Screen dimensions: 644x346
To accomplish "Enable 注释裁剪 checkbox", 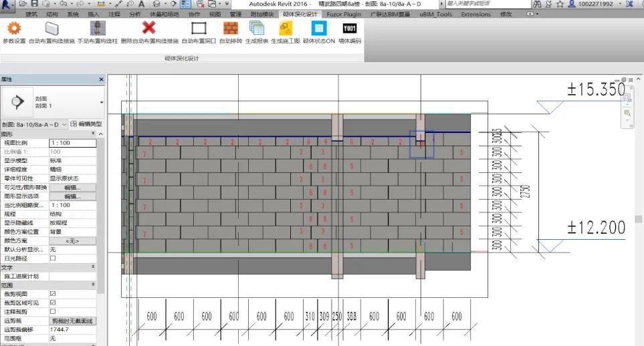I will point(53,311).
